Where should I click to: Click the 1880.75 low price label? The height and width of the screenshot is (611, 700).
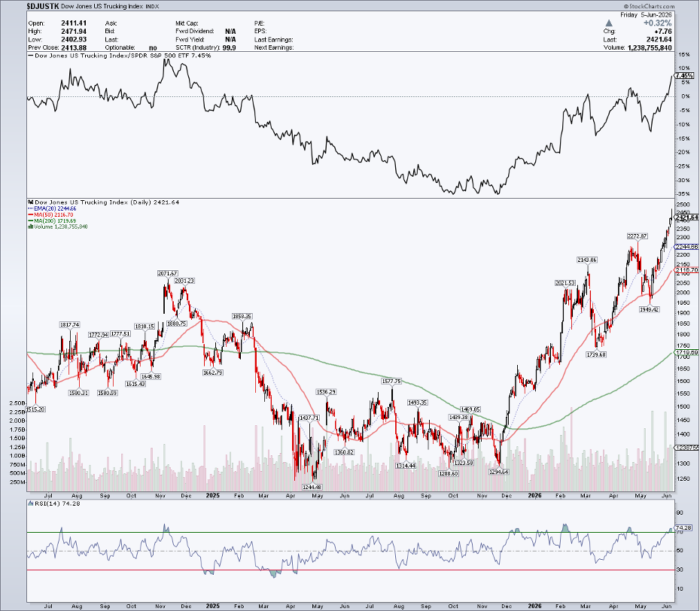click(176, 324)
